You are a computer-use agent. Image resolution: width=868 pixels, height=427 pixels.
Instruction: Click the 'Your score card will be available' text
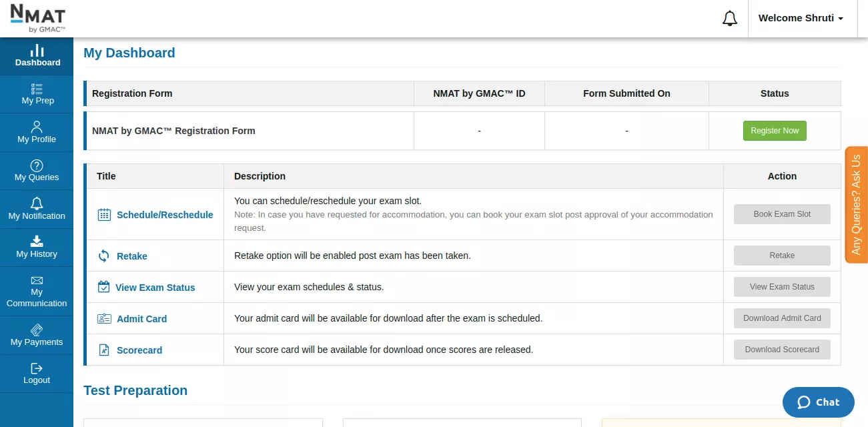384,350
